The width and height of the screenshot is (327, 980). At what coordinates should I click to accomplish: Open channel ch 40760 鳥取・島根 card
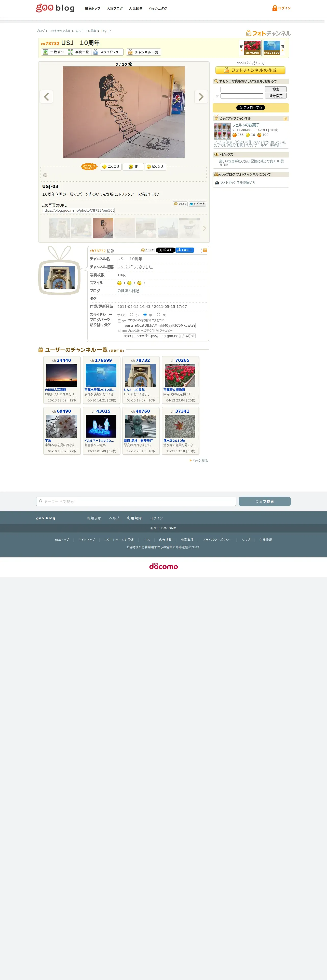(141, 431)
